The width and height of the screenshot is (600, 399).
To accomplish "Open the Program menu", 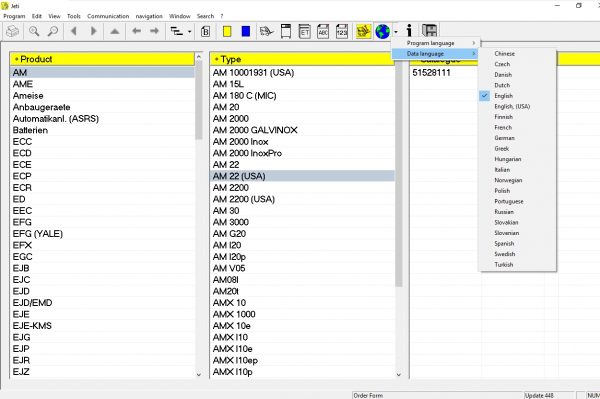I will (x=14, y=16).
